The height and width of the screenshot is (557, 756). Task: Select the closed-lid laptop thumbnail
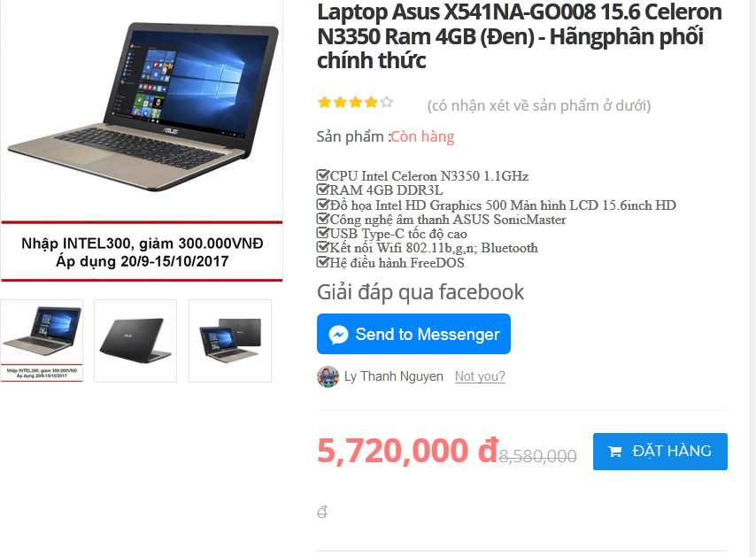[135, 341]
